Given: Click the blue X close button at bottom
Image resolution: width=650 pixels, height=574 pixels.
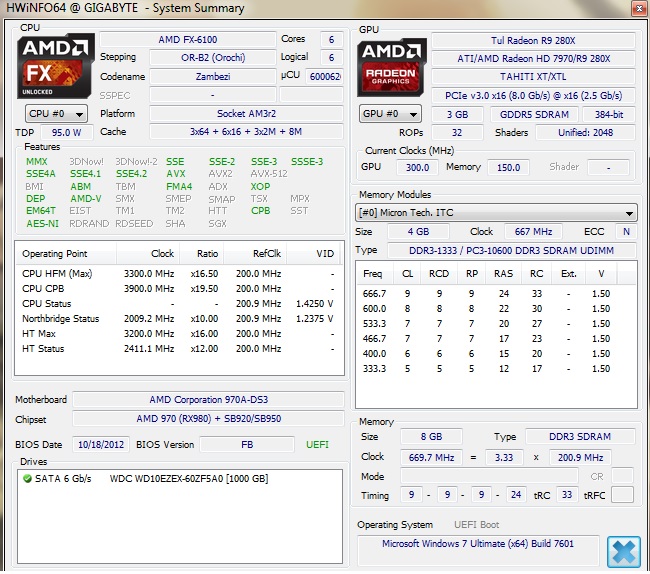Looking at the screenshot, I should tap(623, 552).
